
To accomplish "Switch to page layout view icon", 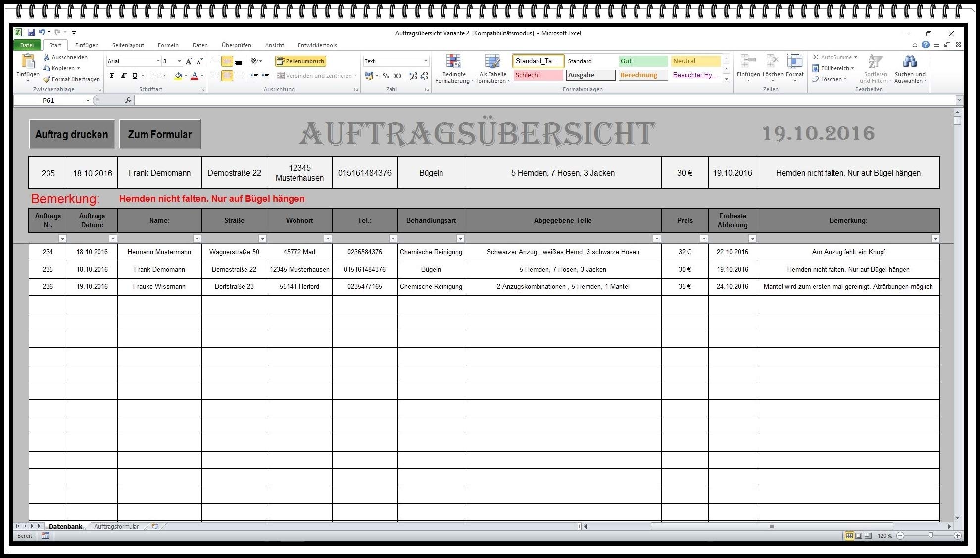I will tap(859, 536).
